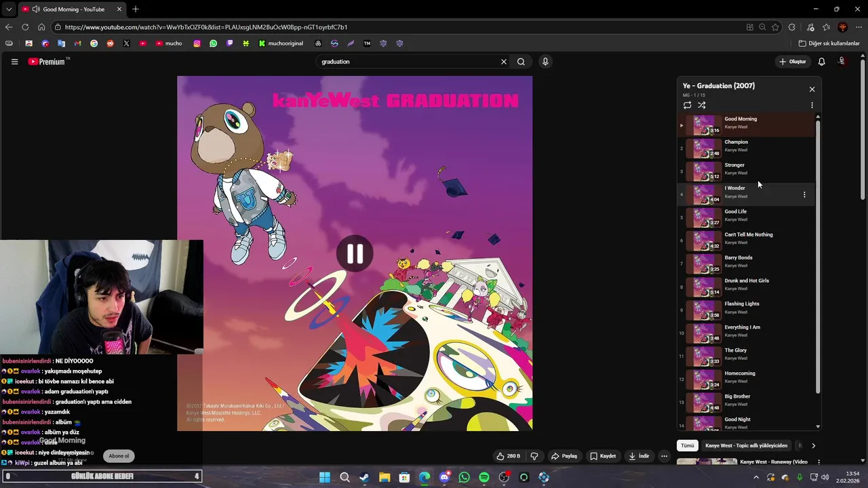This screenshot has height=488, width=868.
Task: Click the Oluştur create button
Action: (x=793, y=62)
